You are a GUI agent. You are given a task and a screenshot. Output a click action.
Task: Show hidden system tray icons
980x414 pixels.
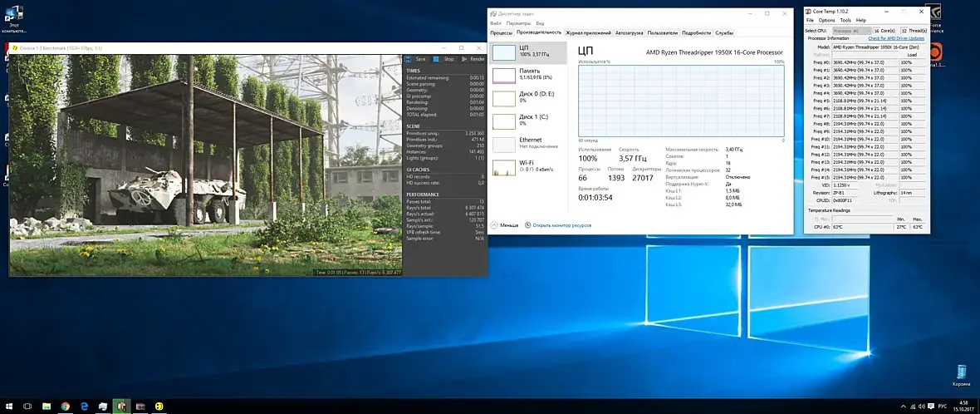pos(903,407)
